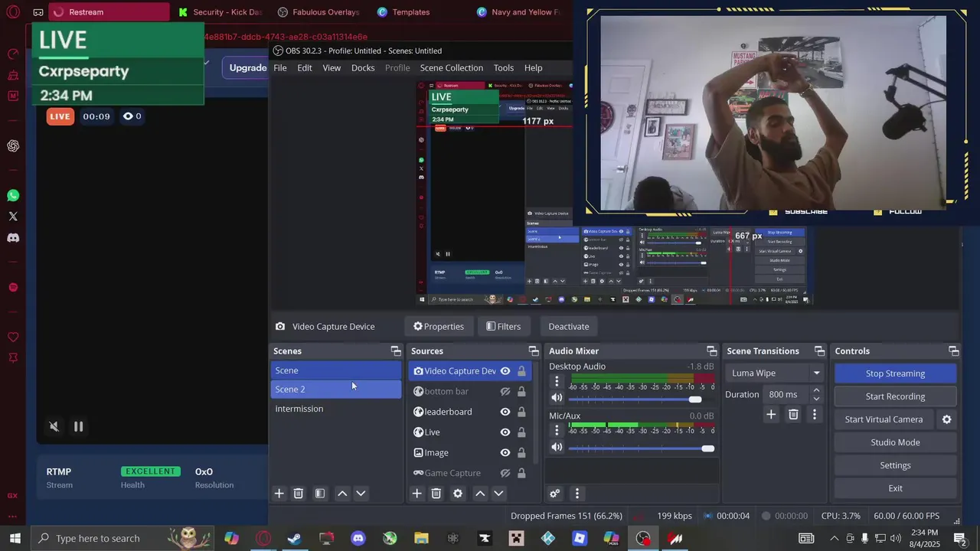Viewport: 980px width, 551px height.
Task: Add a new scene with the plus icon
Action: click(279, 494)
